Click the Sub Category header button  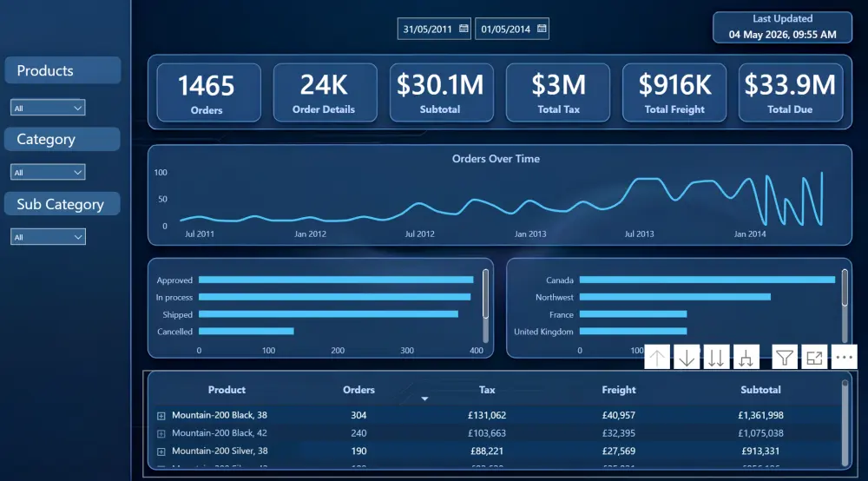click(62, 204)
